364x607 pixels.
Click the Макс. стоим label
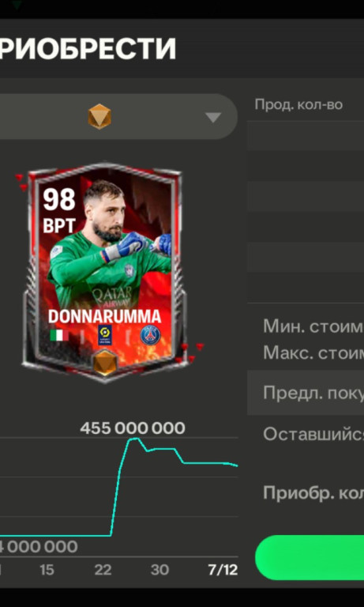[x=313, y=353]
